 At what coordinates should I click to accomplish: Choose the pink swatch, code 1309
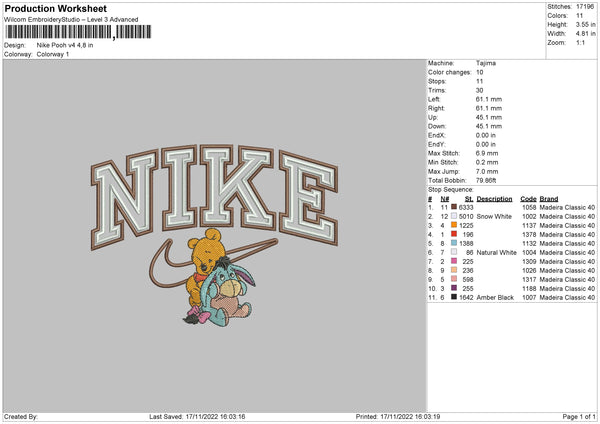[454, 261]
